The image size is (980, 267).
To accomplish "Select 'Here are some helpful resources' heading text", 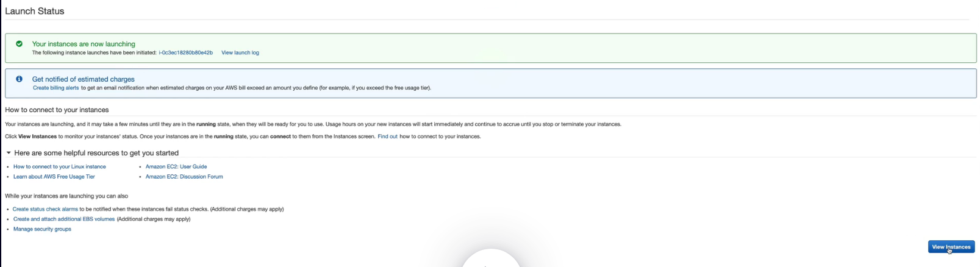I will (x=96, y=153).
